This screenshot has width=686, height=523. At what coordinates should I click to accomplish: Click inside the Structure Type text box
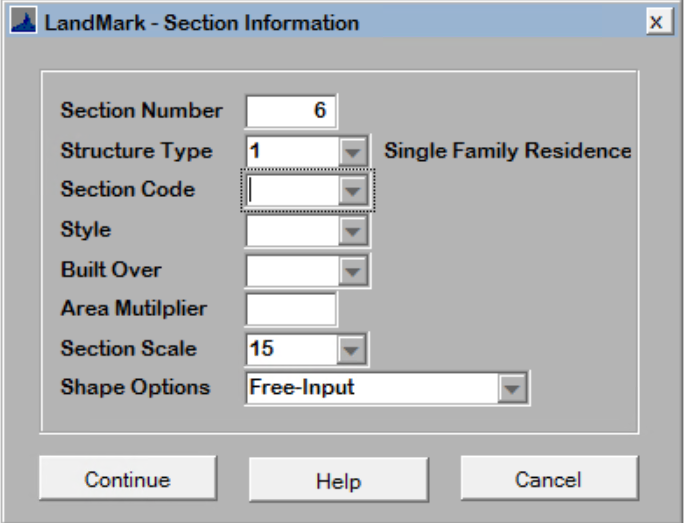[x=292, y=151]
